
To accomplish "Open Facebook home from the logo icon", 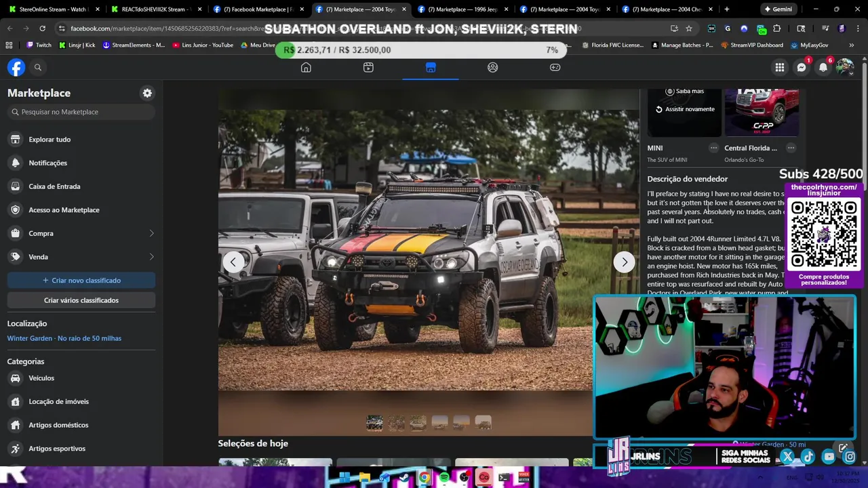I will [x=16, y=67].
